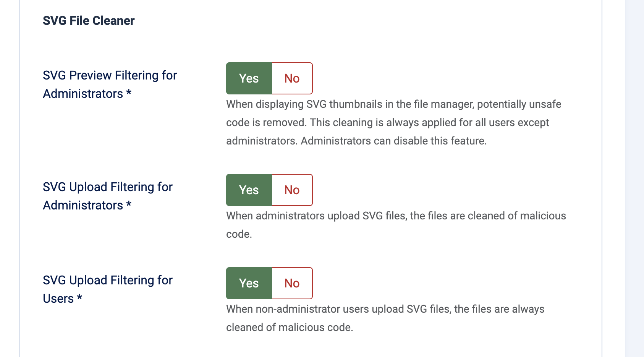Set SVG Upload Filtering for Administrators to Yes

249,190
